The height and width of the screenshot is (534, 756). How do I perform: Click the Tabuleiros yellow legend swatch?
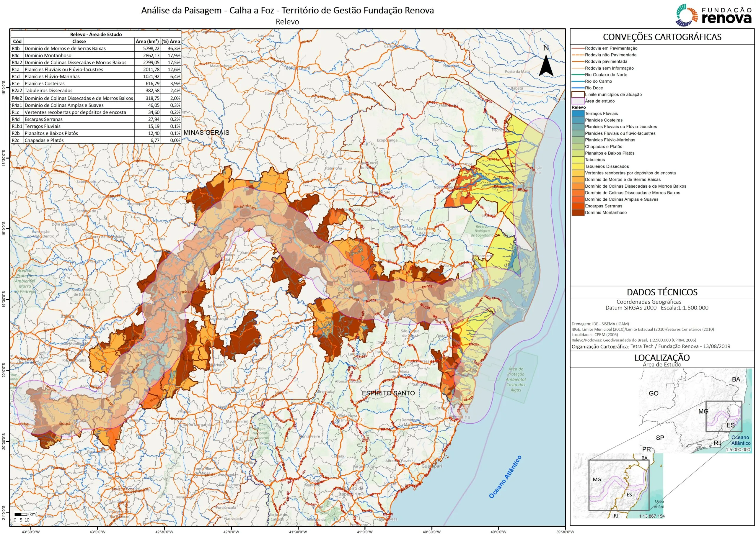[x=578, y=160]
